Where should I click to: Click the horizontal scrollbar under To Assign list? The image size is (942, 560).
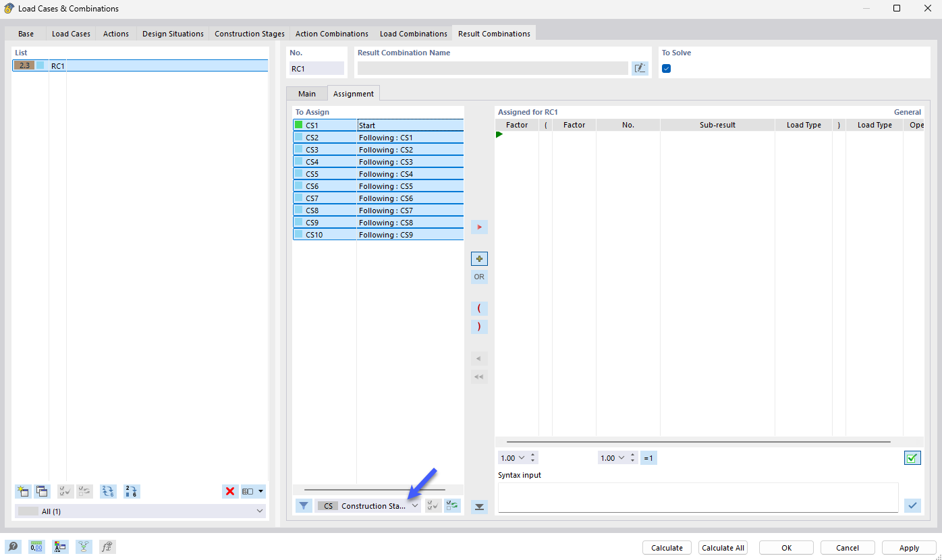point(375,490)
